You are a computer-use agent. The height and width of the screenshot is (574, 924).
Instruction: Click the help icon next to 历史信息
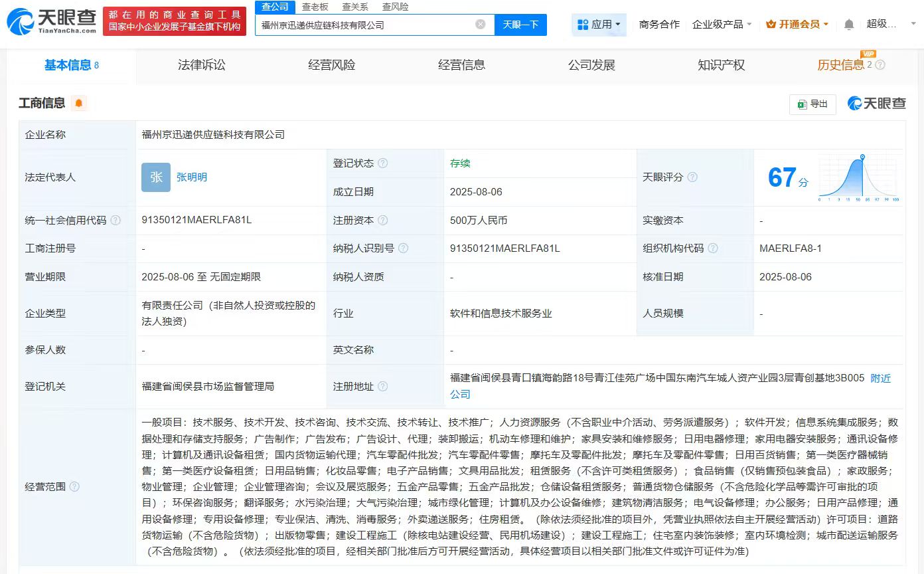(880, 65)
